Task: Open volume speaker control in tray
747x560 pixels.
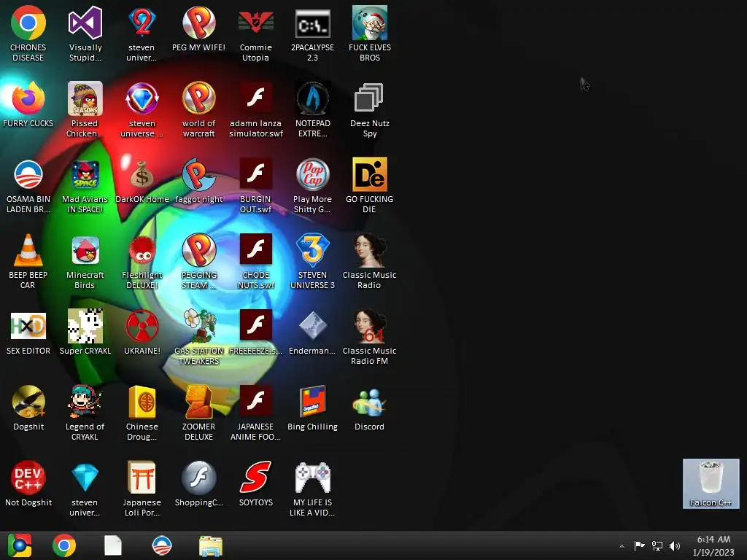Action: click(675, 545)
